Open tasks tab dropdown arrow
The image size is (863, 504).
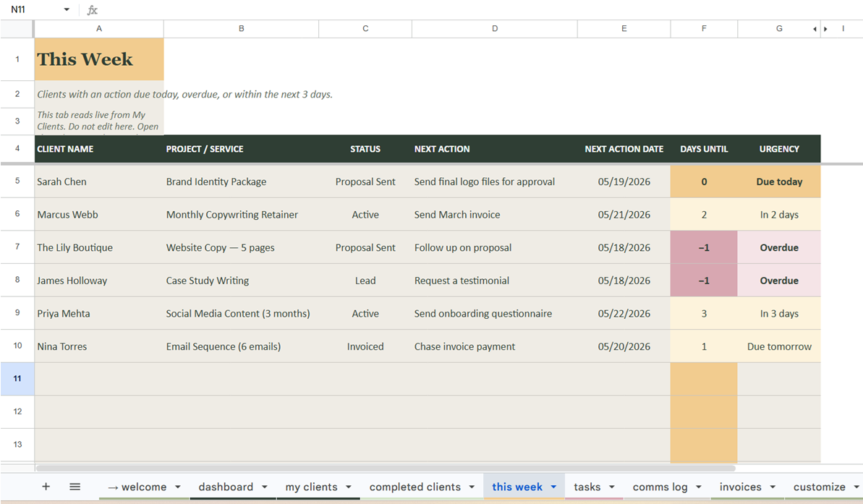click(611, 487)
